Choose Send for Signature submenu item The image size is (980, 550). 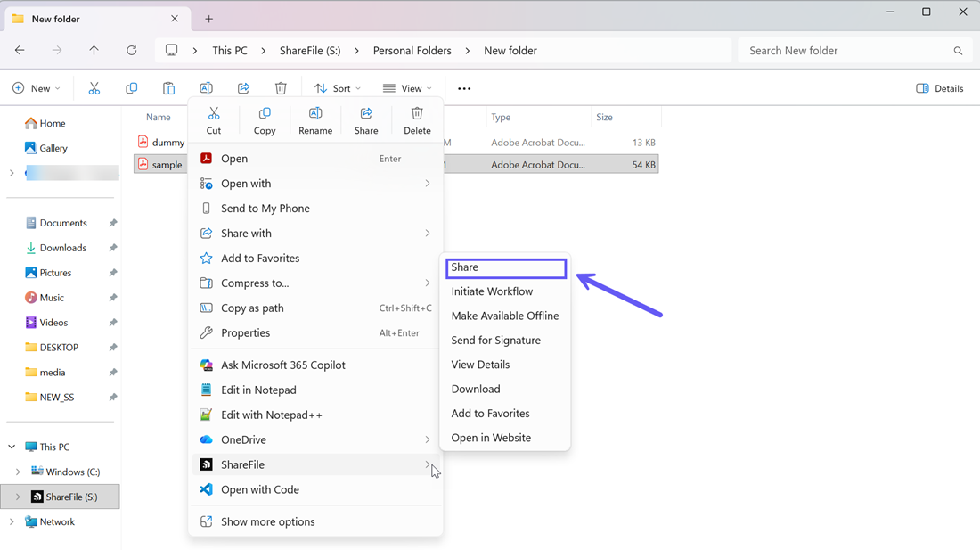pyautogui.click(x=495, y=341)
